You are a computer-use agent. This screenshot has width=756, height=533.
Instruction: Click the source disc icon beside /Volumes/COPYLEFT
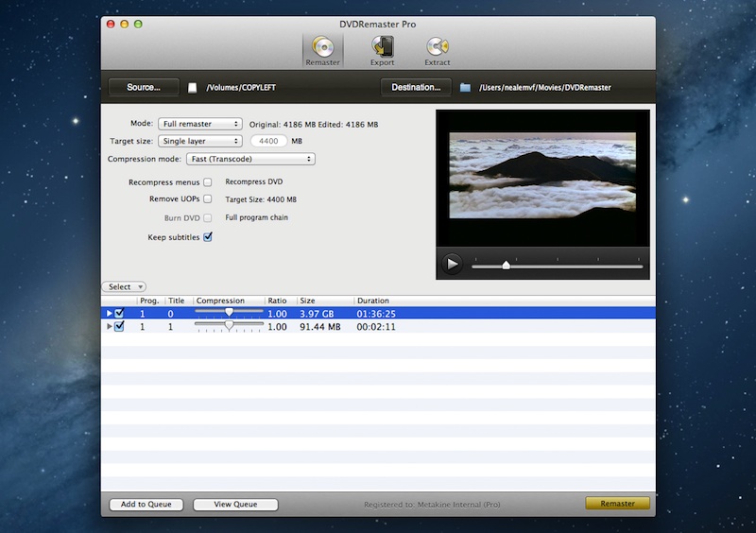click(193, 88)
